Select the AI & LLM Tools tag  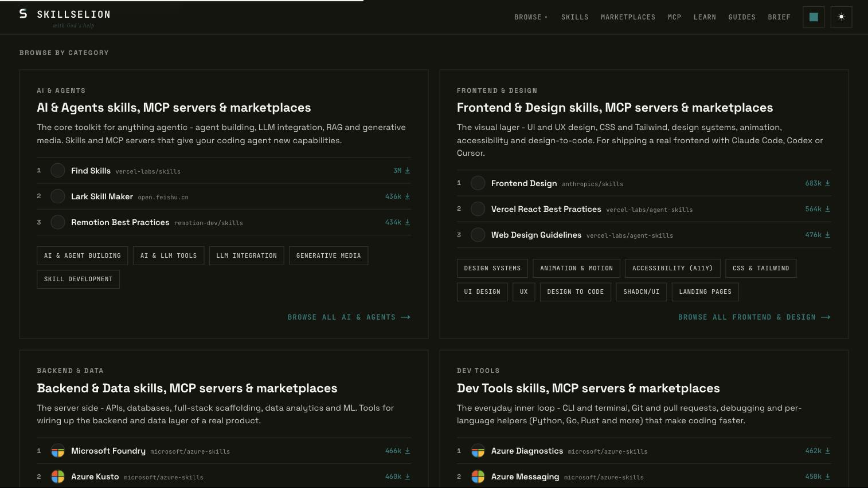pos(169,255)
